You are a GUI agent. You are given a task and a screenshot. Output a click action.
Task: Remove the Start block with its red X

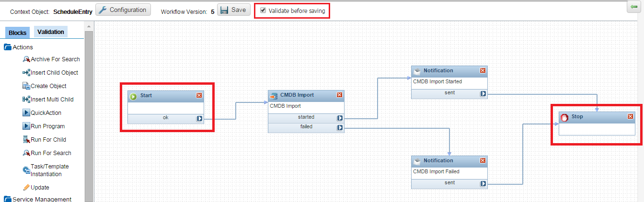pos(199,95)
